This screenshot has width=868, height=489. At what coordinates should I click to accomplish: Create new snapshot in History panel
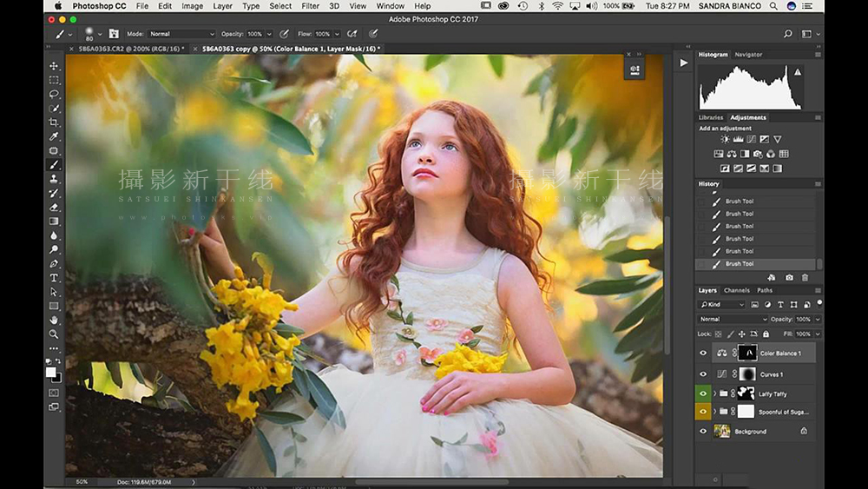pos(789,277)
